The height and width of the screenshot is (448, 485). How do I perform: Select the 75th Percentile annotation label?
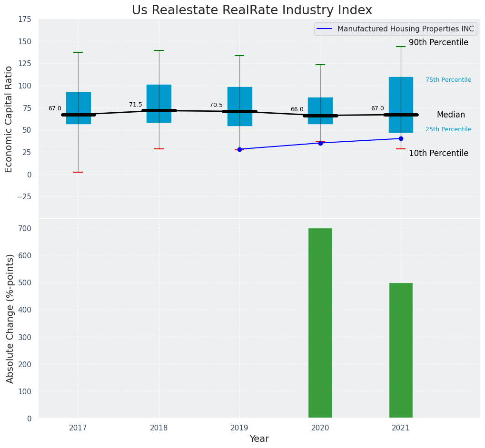pos(448,80)
